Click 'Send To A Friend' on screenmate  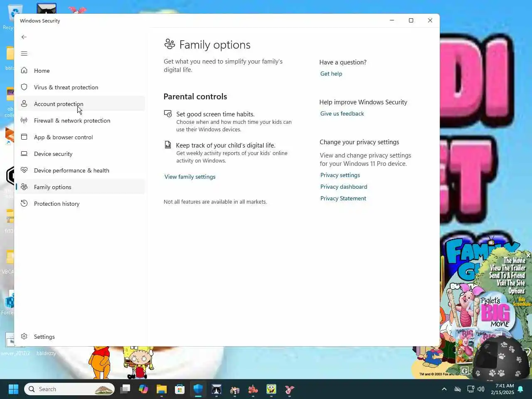(507, 276)
